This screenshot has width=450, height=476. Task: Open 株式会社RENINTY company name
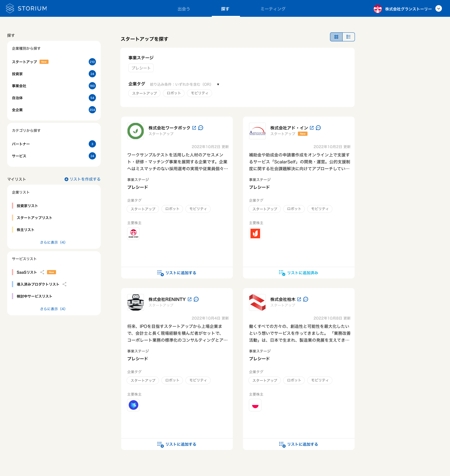click(167, 299)
